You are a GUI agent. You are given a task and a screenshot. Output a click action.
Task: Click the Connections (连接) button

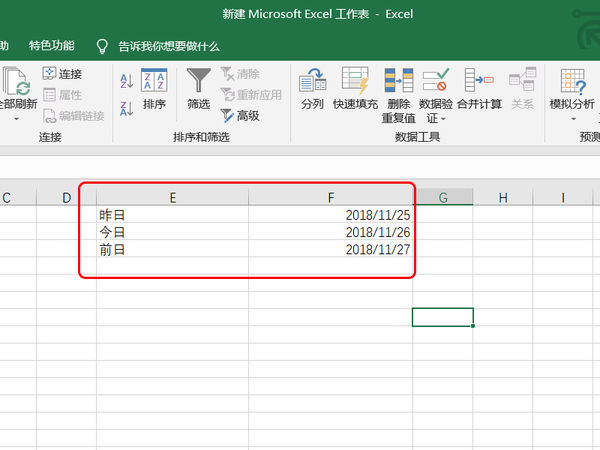(62, 74)
